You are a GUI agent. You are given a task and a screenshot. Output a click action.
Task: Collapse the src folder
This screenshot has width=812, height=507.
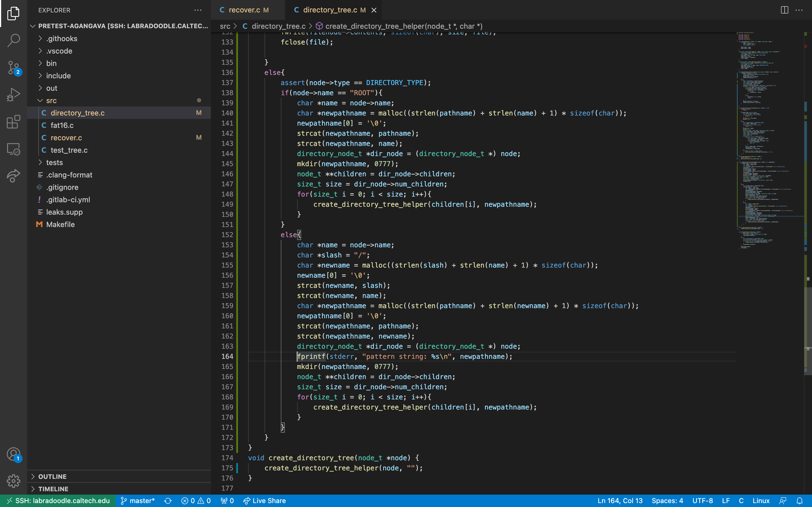point(51,101)
